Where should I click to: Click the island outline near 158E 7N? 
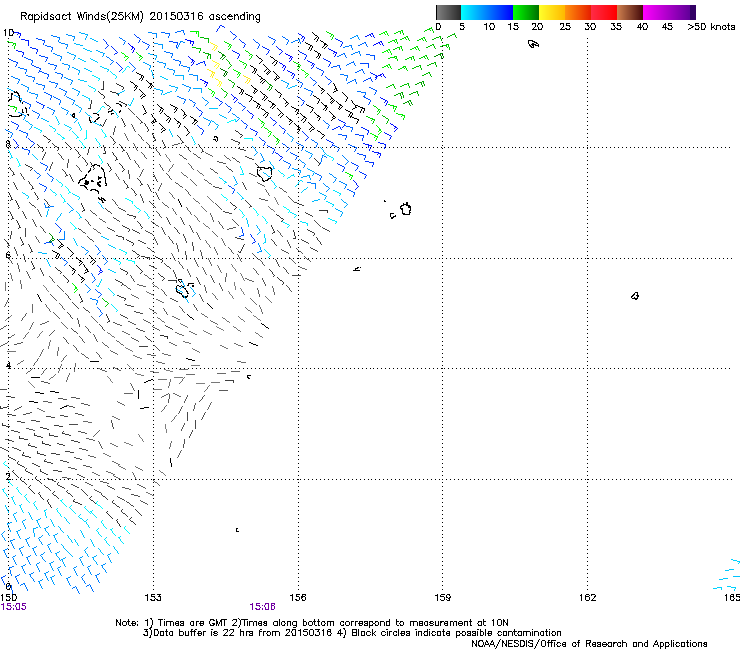click(406, 209)
